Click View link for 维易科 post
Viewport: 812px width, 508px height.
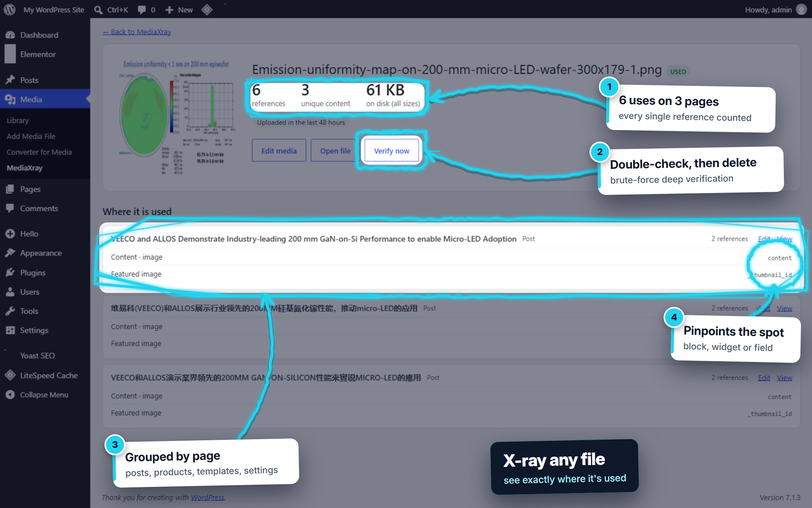785,308
